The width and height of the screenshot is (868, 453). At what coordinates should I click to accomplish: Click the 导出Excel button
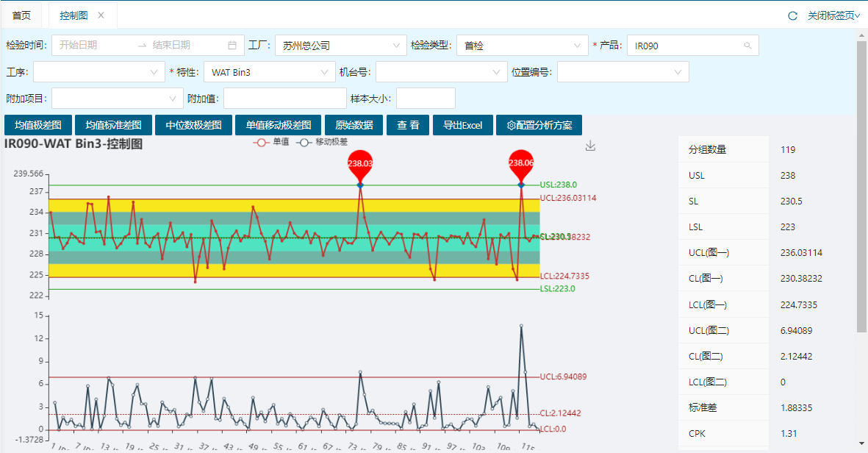[462, 125]
